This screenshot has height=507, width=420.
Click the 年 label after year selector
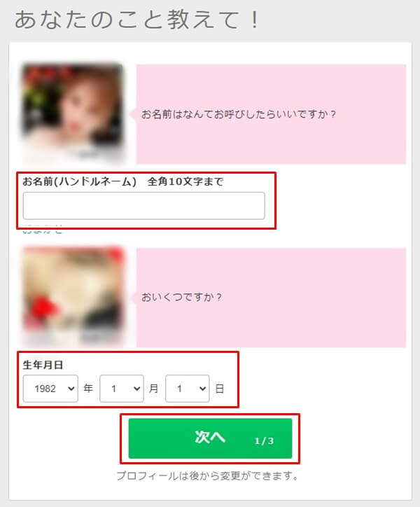[x=88, y=388]
